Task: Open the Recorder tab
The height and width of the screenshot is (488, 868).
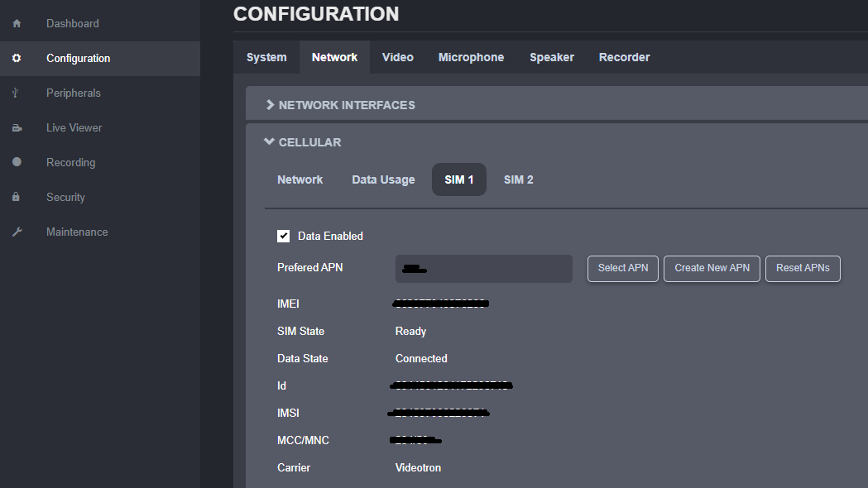Action: (624, 57)
